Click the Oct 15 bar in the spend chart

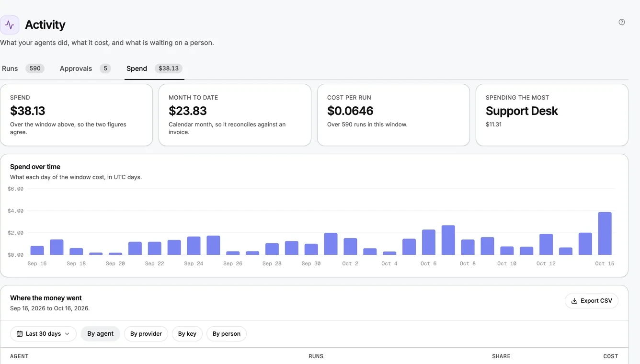[605, 233]
